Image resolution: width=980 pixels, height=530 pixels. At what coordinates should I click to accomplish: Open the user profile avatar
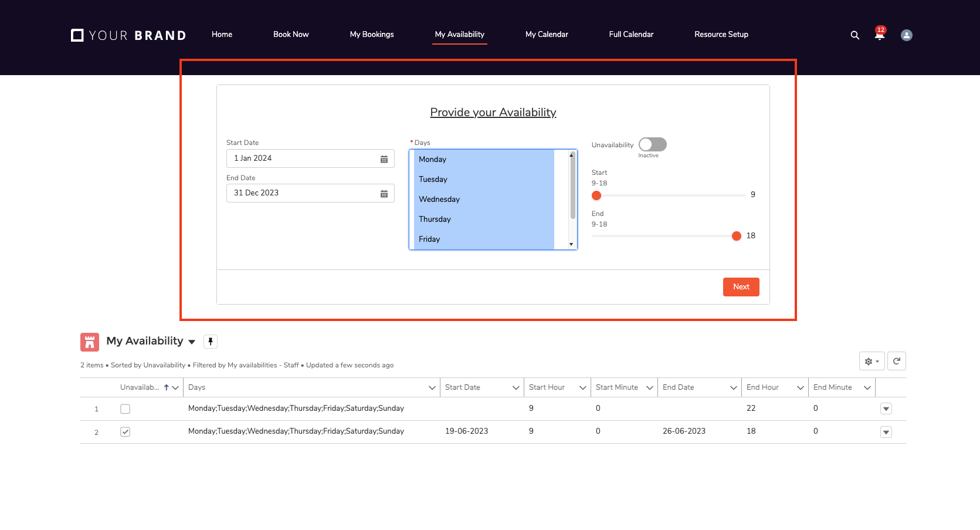(x=906, y=35)
